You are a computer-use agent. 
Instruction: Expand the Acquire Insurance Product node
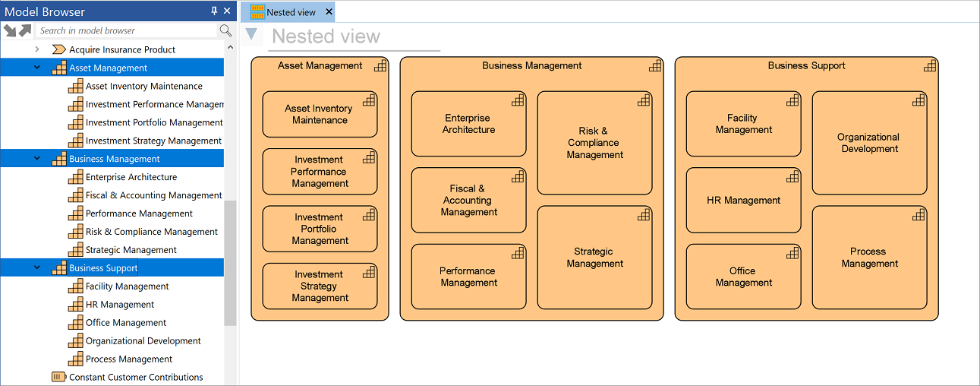point(37,49)
